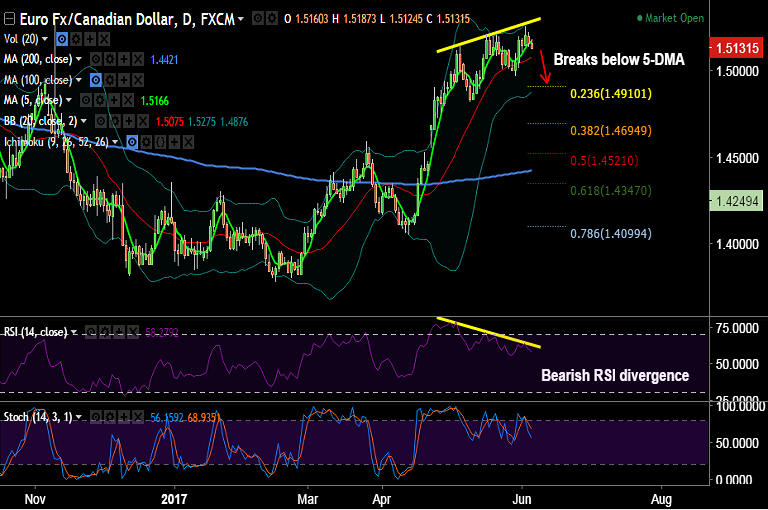Remove BB (20, close, 2) with its X icon
This screenshot has width=768, height=510.
[143, 121]
